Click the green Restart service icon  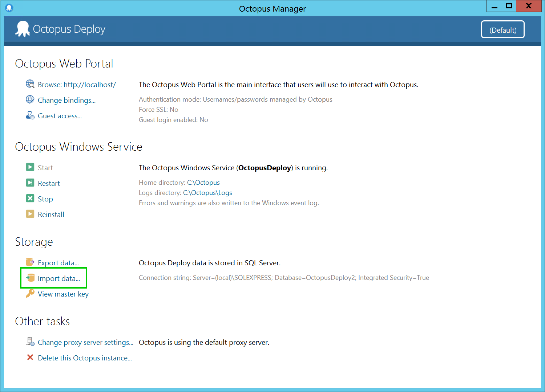(x=30, y=183)
